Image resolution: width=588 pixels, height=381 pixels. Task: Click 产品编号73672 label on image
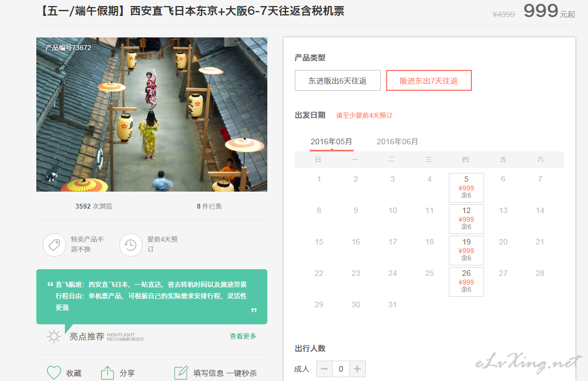68,48
